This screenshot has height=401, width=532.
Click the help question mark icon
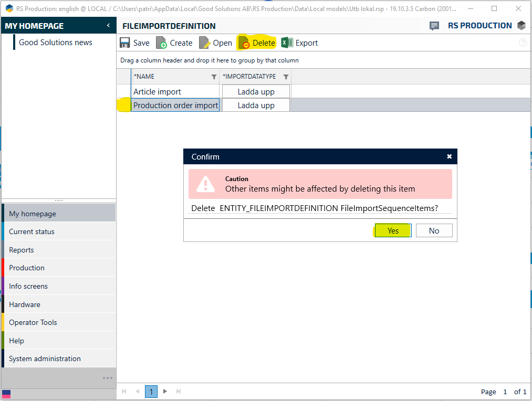coord(523,43)
